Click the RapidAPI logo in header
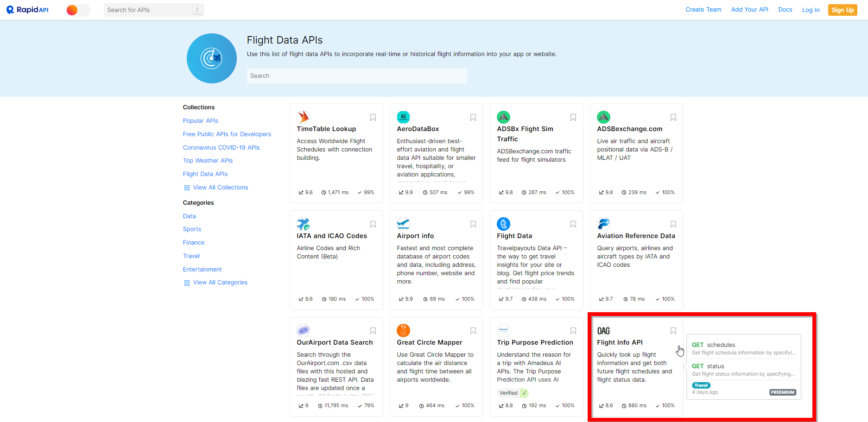Viewport: 868px width, 422px height. [x=28, y=10]
